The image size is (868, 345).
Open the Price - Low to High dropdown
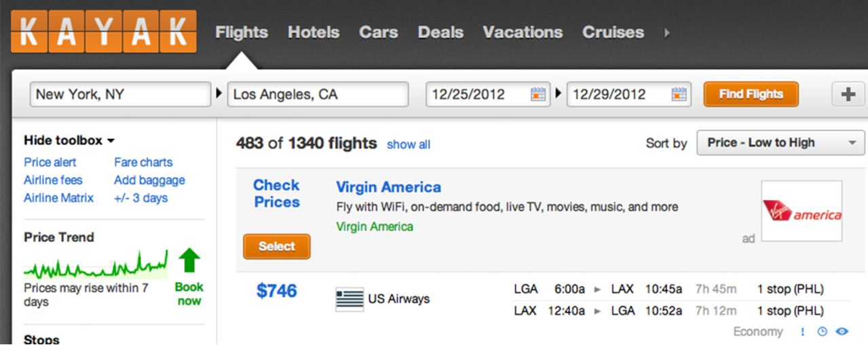pyautogui.click(x=781, y=143)
